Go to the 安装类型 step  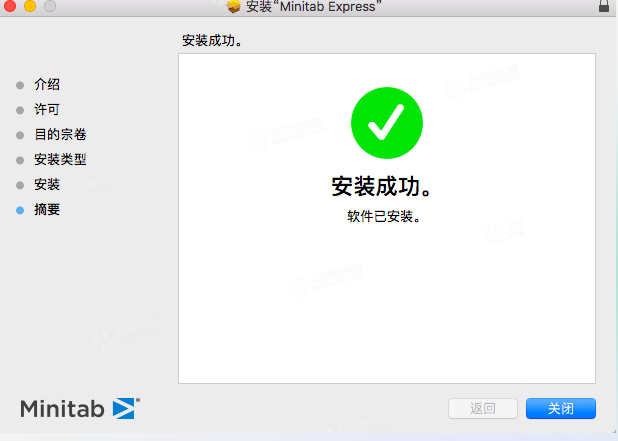60,159
